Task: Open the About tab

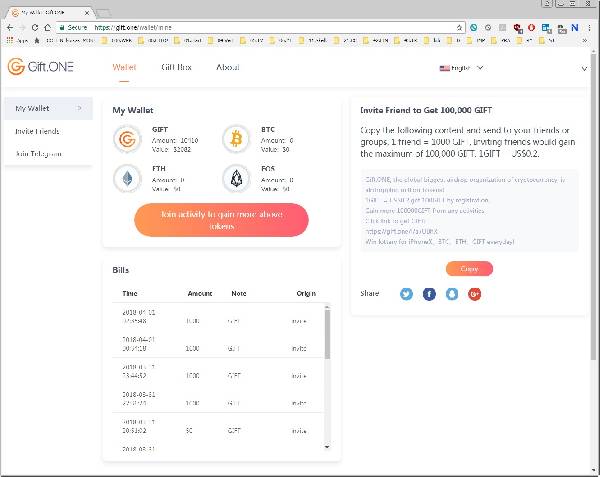Action: click(228, 67)
